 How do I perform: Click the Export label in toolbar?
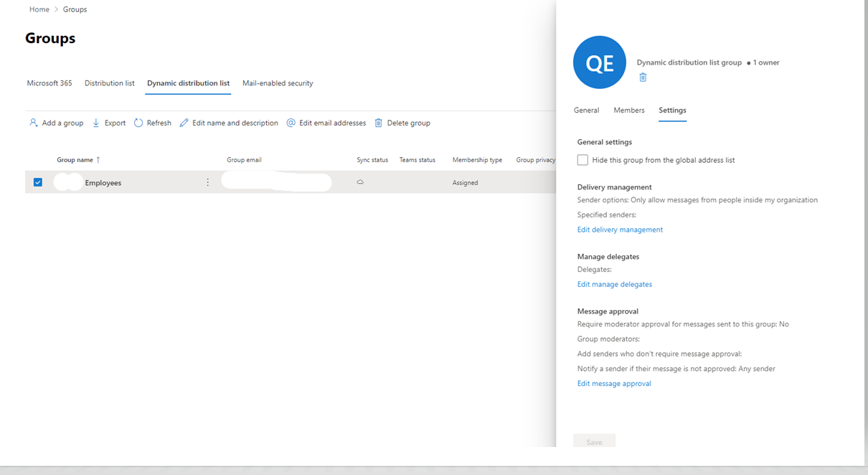(115, 123)
